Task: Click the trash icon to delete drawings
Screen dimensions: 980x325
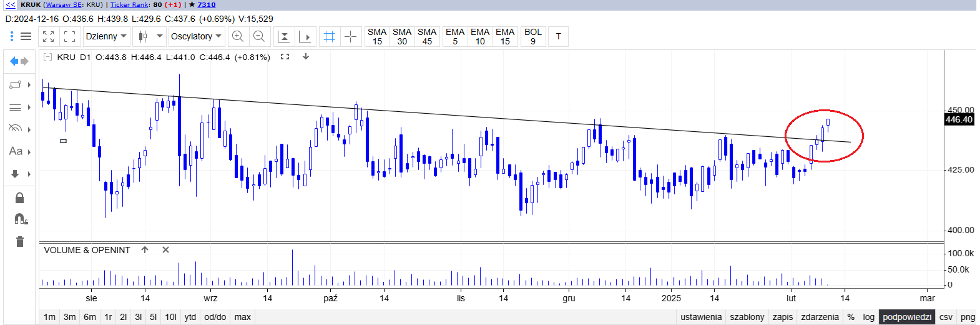Action: point(19,242)
